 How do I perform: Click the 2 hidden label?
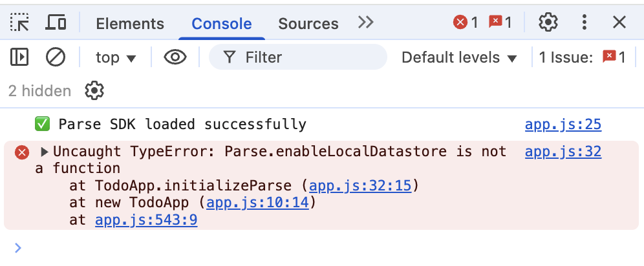click(39, 90)
